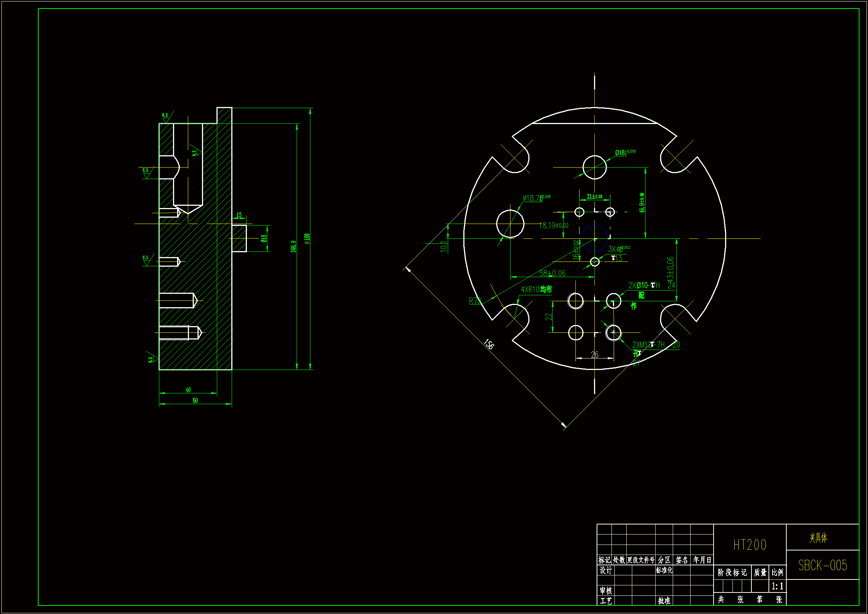Screen dimensions: 868x614
Task: Click the 设计 cell in title block
Action: coord(605,571)
